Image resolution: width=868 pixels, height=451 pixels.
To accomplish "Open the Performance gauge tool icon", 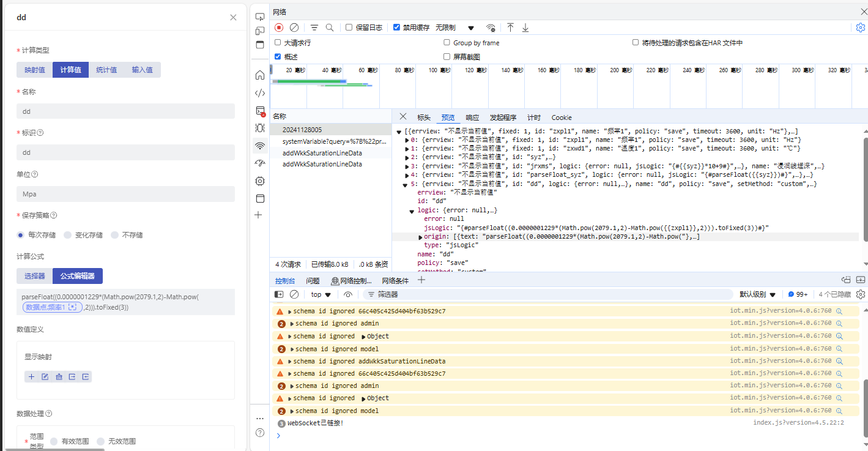I will click(x=260, y=163).
